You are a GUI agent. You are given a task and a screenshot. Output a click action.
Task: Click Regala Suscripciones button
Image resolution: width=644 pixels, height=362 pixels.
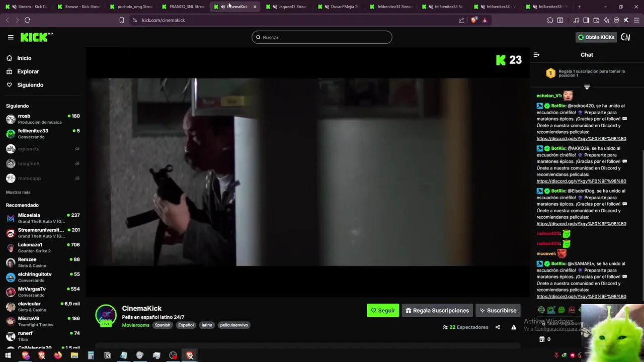437,311
